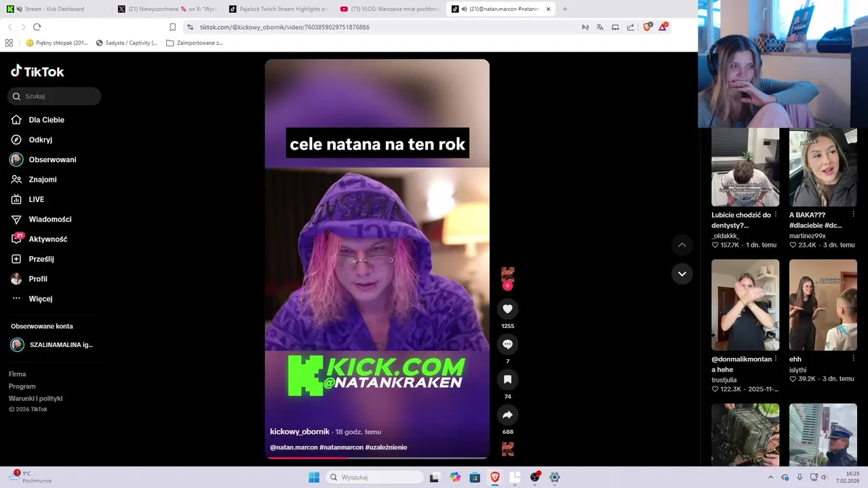This screenshot has height=488, width=868.
Task: Go to previous video with up chevron
Action: (x=682, y=245)
